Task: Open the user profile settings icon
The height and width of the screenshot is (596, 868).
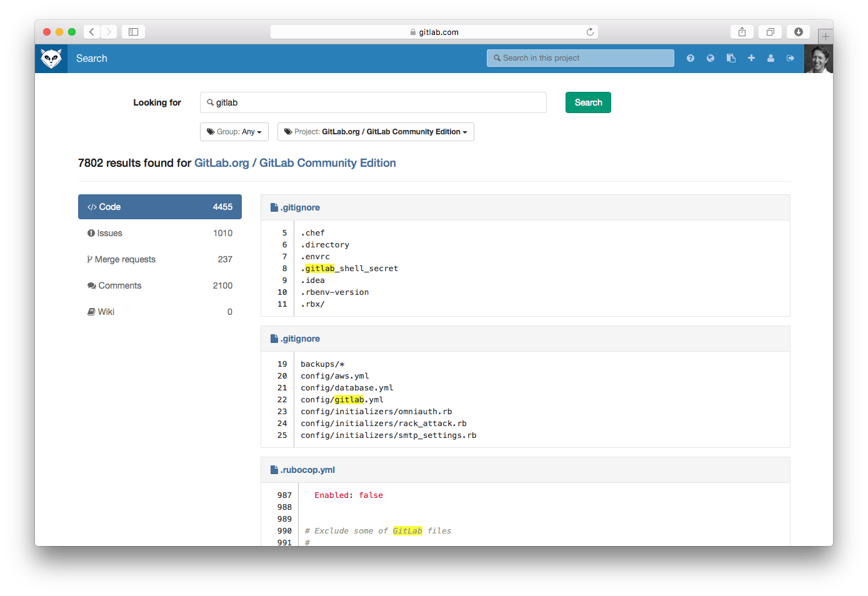Action: click(771, 58)
